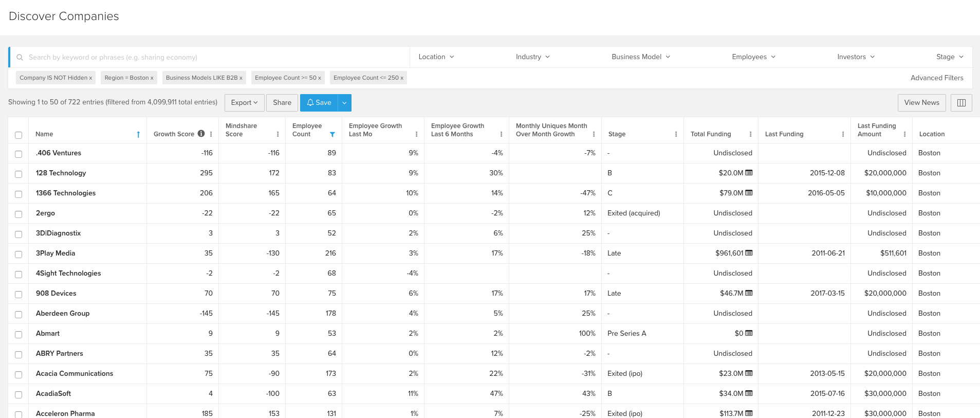The image size is (980, 418).
Task: Remove the Company IS NOT Hidden filter
Action: [x=90, y=78]
